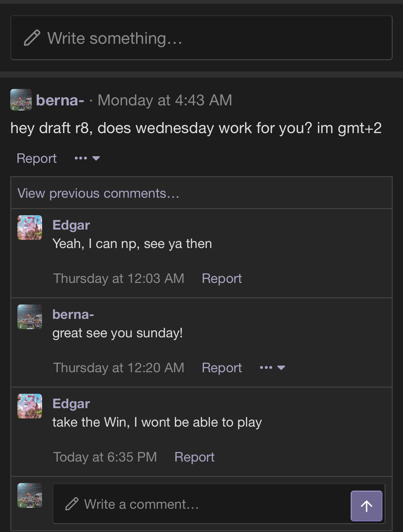Click the Monday at 4:43 AM timestamp
403x532 pixels.
click(x=165, y=100)
